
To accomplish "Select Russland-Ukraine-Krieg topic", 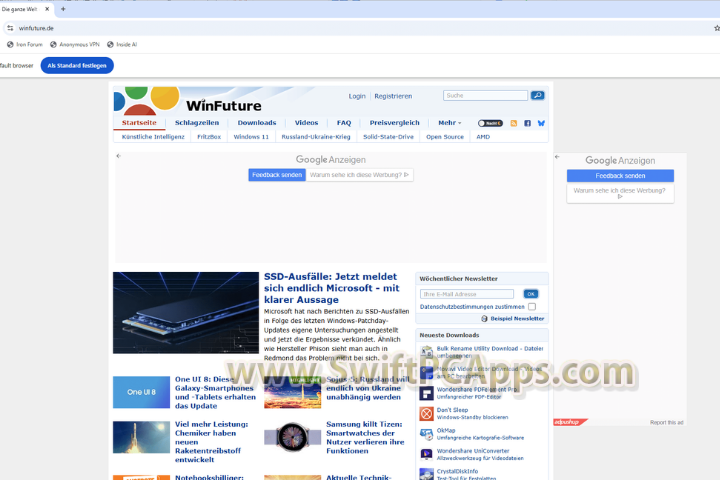I will click(316, 137).
